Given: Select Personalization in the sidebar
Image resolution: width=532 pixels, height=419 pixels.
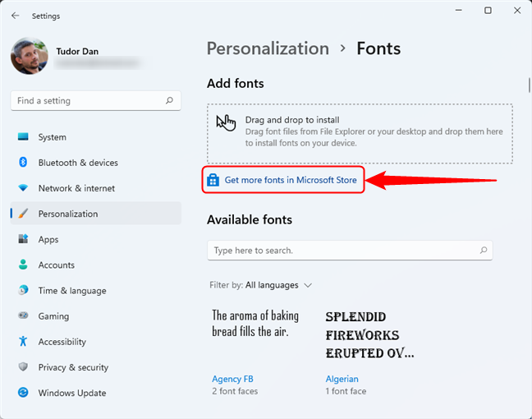Looking at the screenshot, I should (96, 214).
